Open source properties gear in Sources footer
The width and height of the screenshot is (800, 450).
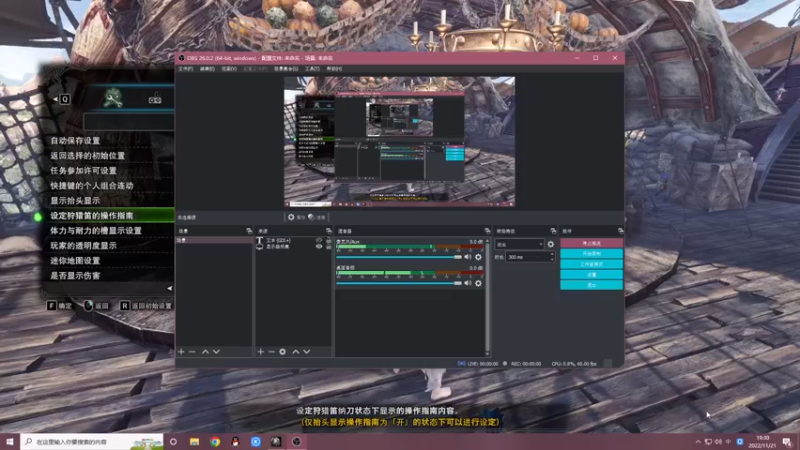click(283, 352)
